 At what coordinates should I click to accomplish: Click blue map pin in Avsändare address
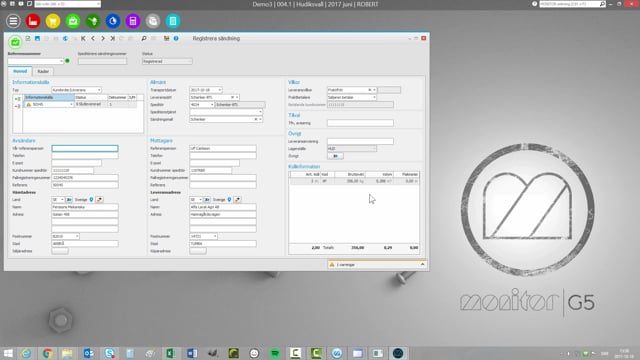pyautogui.click(x=91, y=200)
